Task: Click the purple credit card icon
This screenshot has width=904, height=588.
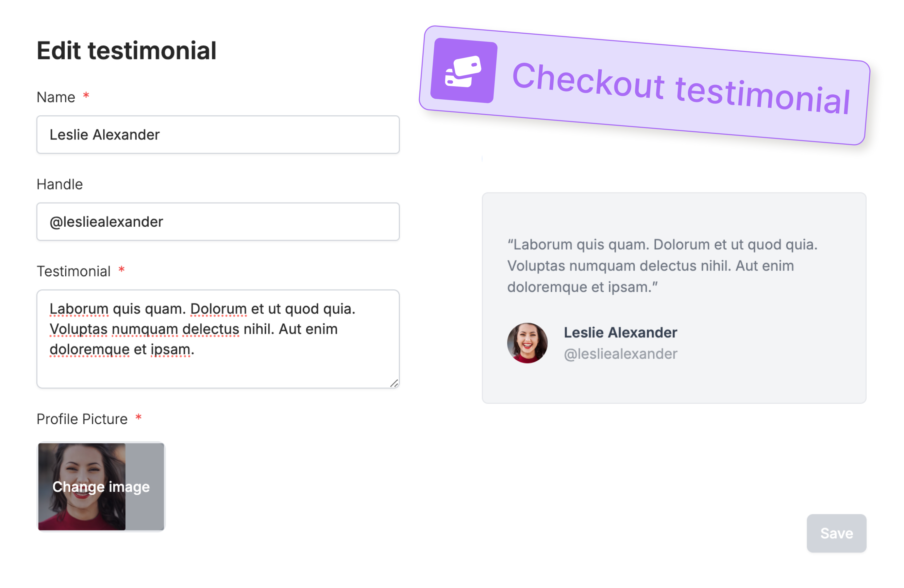Action: tap(463, 71)
